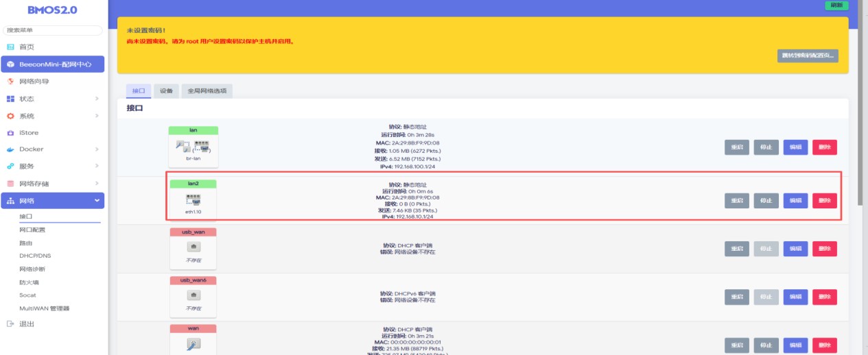The width and height of the screenshot is (868, 355).
Task: Click the 退出 logout icon
Action: click(x=10, y=324)
